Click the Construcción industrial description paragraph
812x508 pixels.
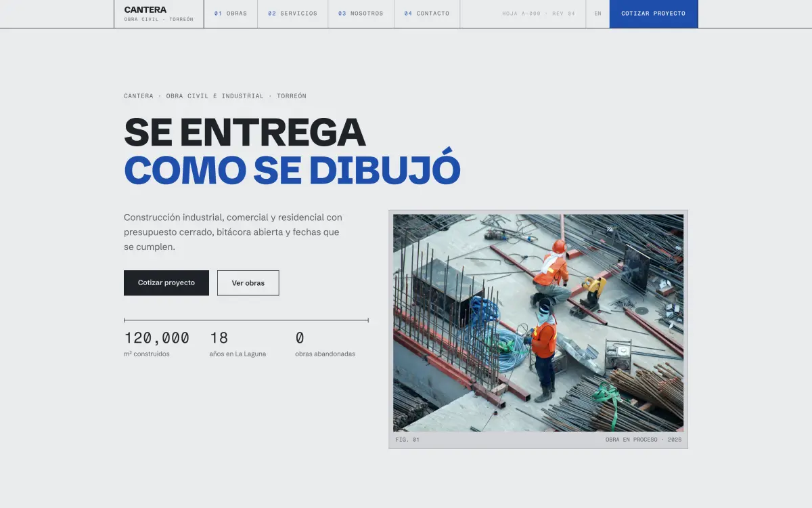point(233,232)
